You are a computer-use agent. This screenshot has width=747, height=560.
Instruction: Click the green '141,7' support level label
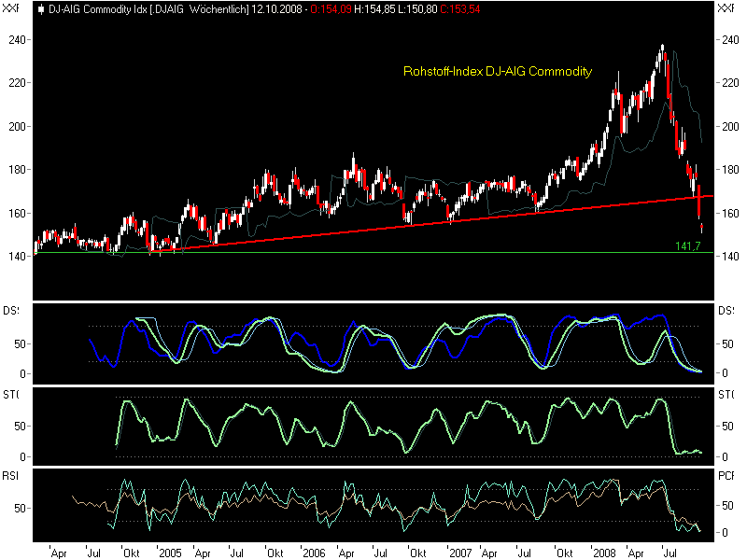pos(688,246)
